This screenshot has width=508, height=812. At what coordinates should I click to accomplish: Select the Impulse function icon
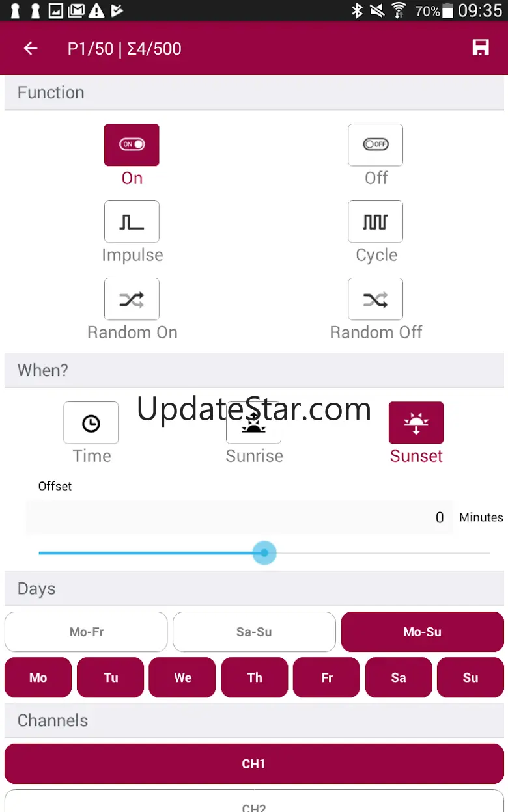tap(132, 222)
